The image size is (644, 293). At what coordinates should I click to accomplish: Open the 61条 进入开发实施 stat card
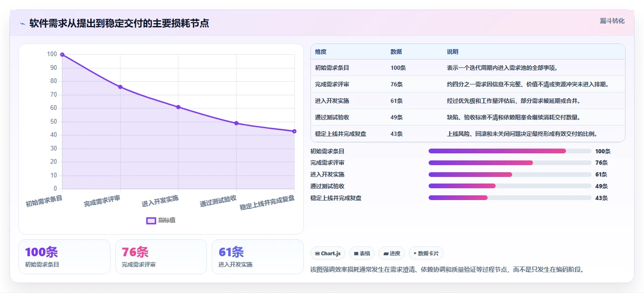coord(258,257)
